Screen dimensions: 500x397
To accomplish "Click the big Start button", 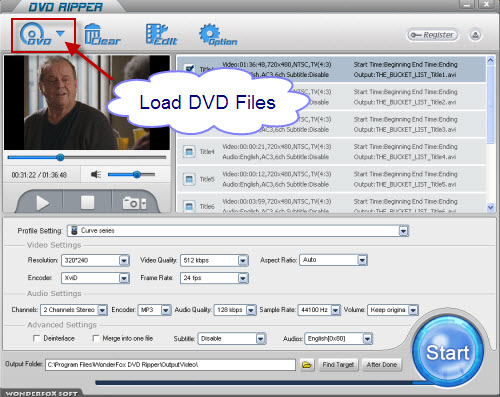I will (448, 352).
